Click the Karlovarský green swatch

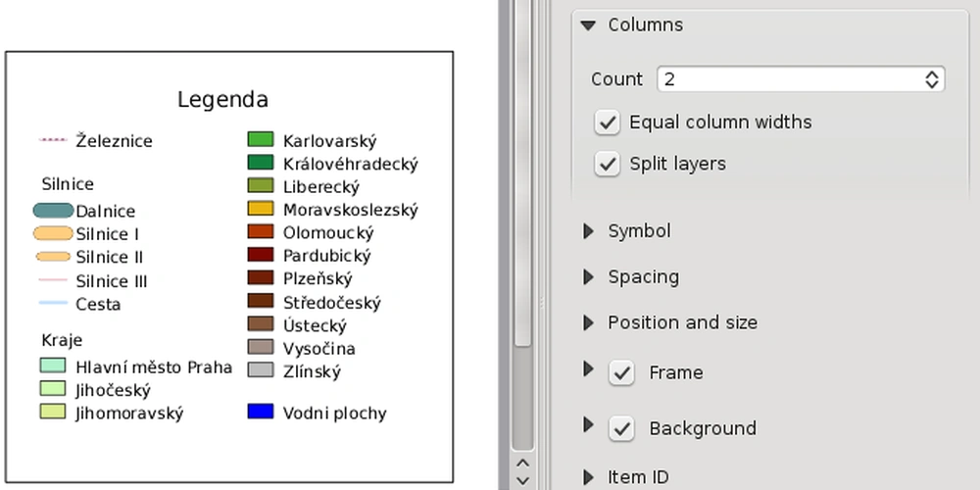point(261,139)
